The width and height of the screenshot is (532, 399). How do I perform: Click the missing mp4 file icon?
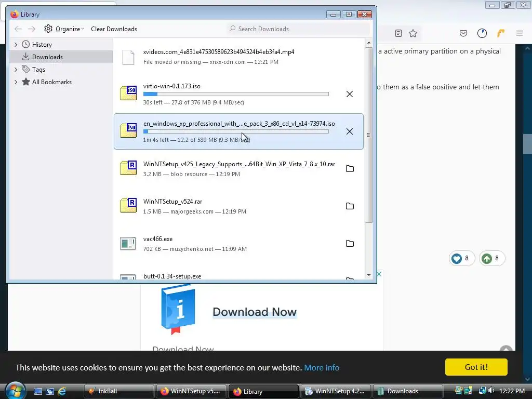(x=128, y=57)
